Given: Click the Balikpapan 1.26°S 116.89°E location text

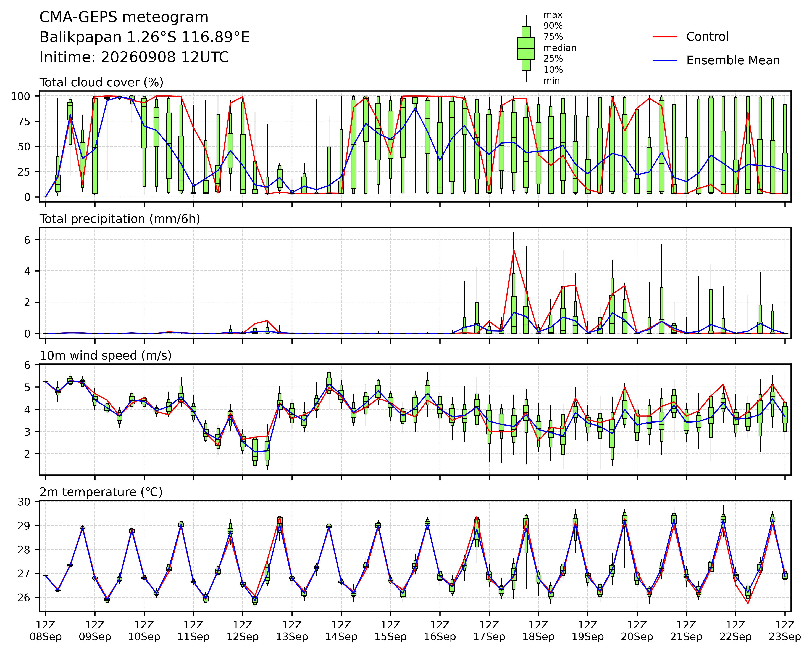Looking at the screenshot, I should click(145, 38).
